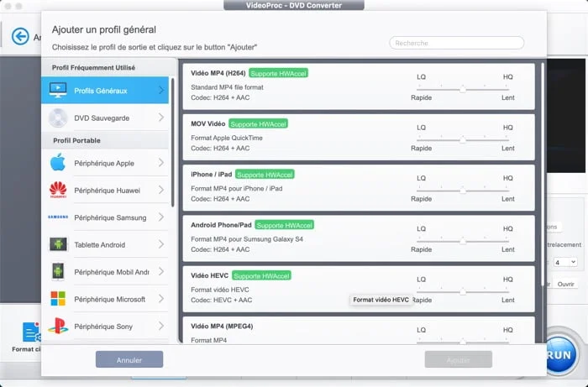Image resolution: width=588 pixels, height=387 pixels.
Task: Click the Samsung logo icon
Action: pos(58,217)
